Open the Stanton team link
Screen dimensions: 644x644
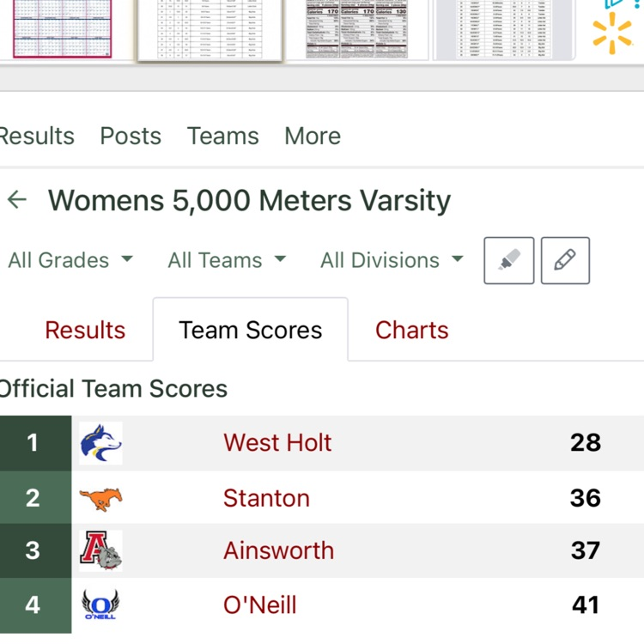point(266,498)
